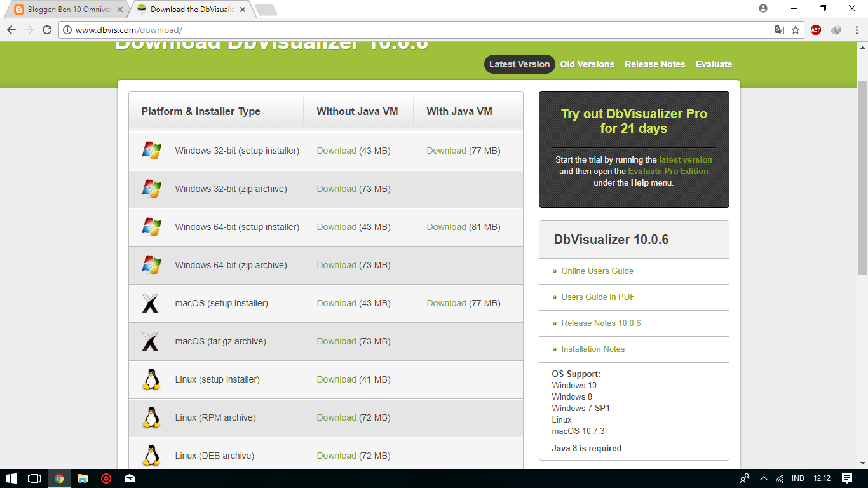Download Windows 64-bit installer with Java (81 MB)
The image size is (868, 488).
click(x=446, y=227)
